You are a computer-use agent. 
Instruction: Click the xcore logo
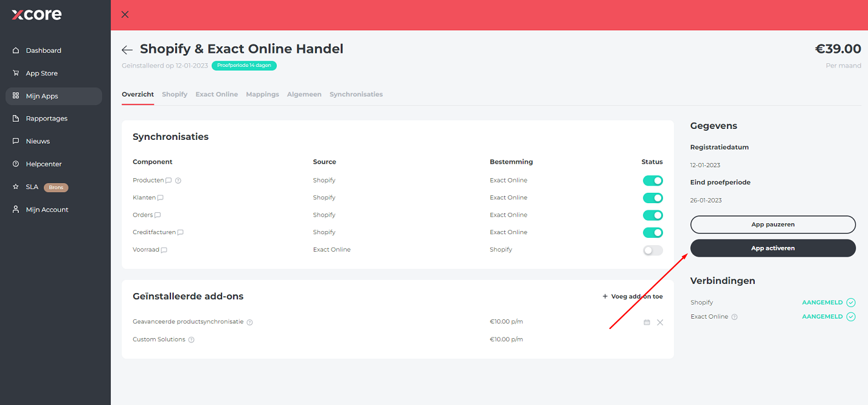tap(36, 15)
